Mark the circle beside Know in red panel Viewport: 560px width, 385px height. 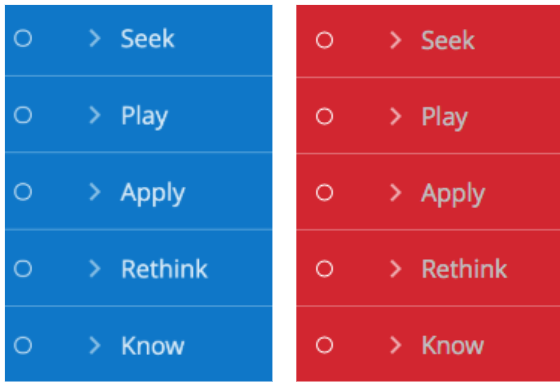click(x=325, y=345)
